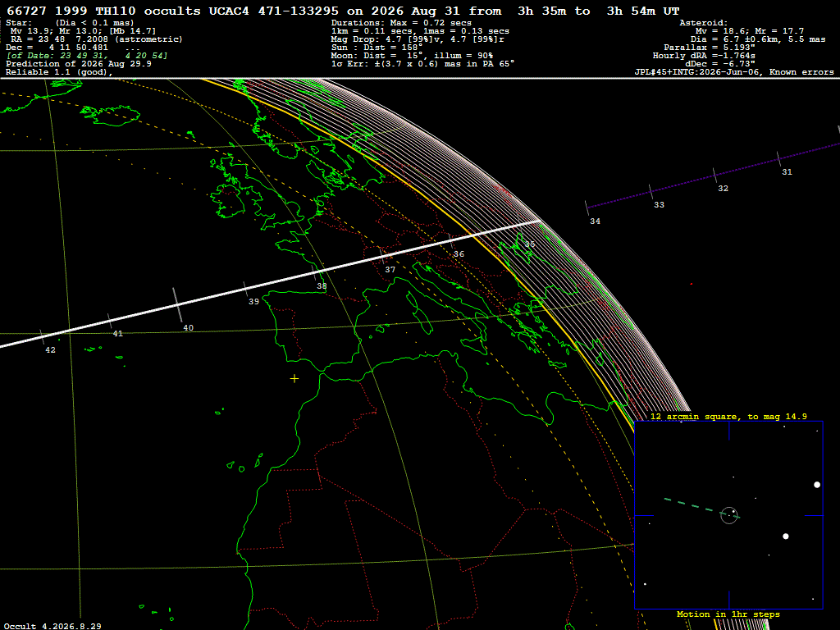Click the circled target star in inset
Screen dimensions: 840x630
click(x=729, y=515)
